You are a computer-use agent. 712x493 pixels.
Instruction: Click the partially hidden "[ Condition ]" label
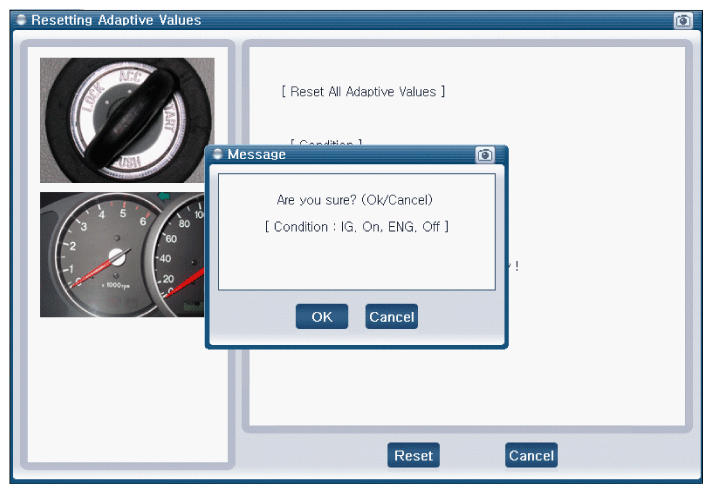click(x=325, y=143)
